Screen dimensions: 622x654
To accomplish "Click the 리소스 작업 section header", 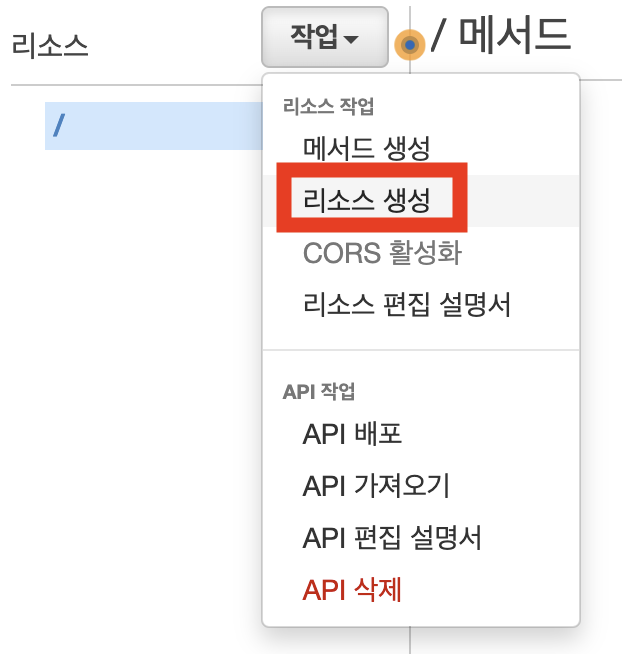I will pyautogui.click(x=328, y=106).
